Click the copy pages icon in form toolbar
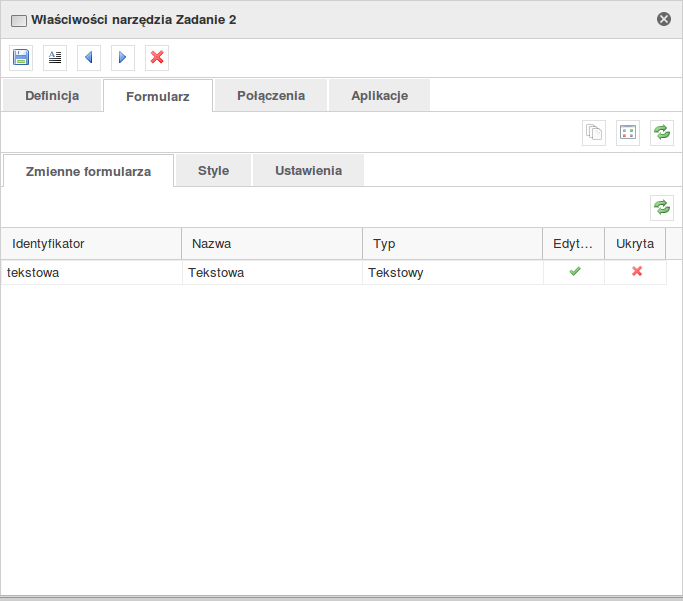This screenshot has height=601, width=683. 594,133
